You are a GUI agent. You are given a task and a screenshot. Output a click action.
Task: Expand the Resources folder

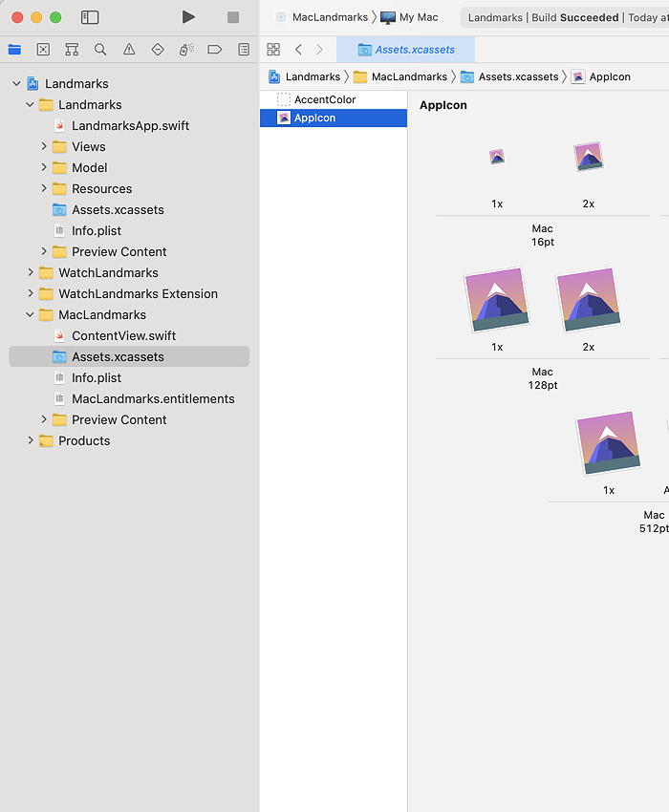click(x=44, y=188)
